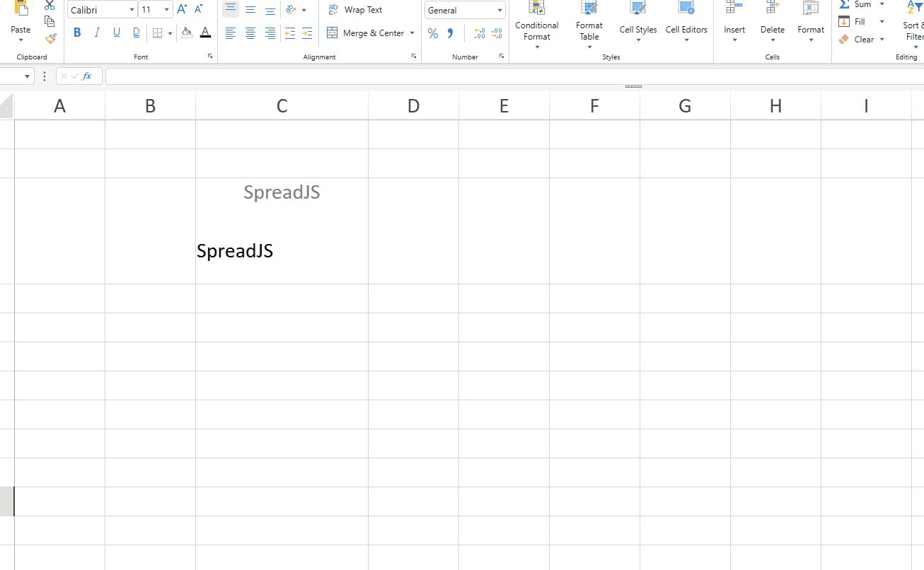
Task: Apply Comma Style format
Action: tap(450, 33)
